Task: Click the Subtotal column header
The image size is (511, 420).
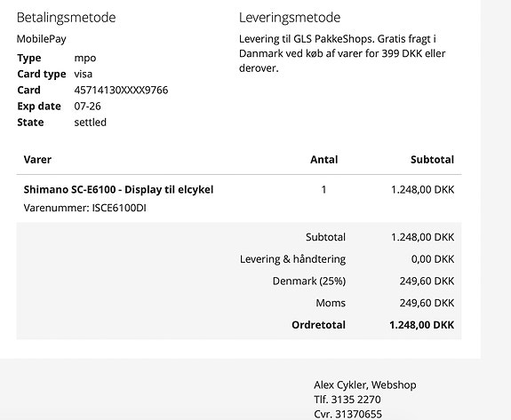Action: (x=432, y=160)
